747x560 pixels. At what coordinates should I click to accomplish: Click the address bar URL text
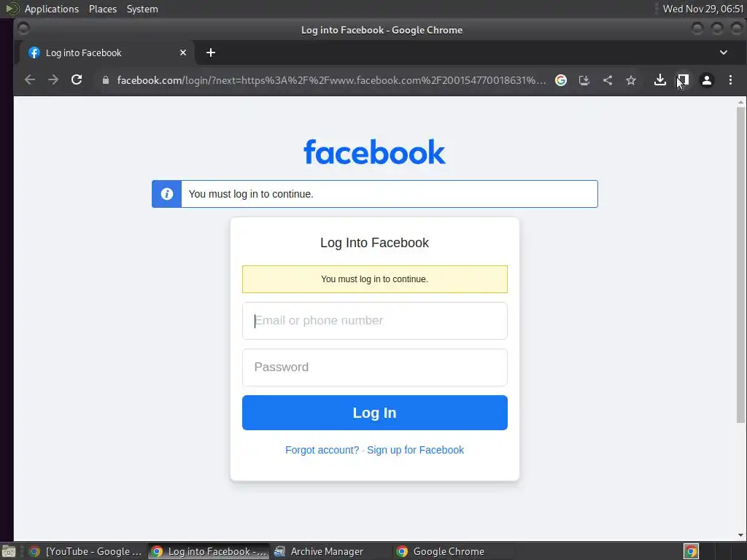(x=331, y=80)
